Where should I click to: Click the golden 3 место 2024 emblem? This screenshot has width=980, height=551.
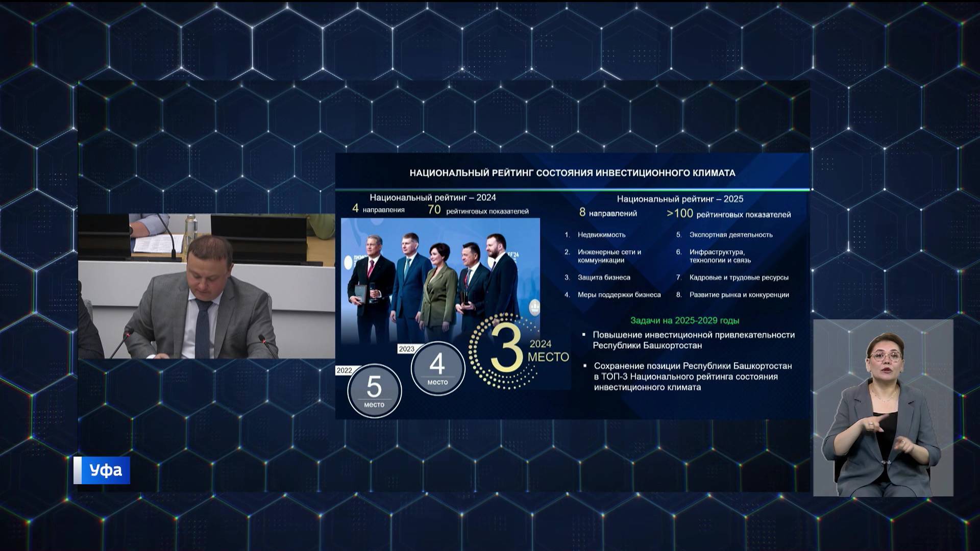505,352
